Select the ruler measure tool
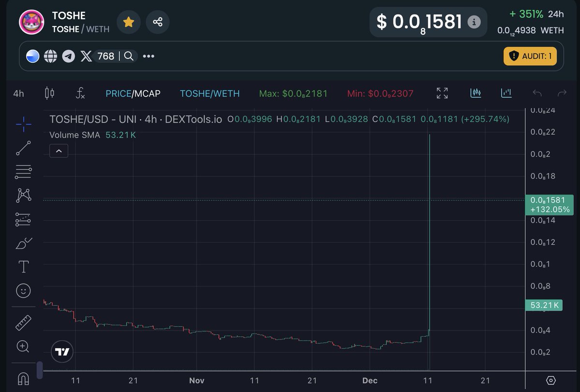The width and height of the screenshot is (580, 392). [x=23, y=322]
